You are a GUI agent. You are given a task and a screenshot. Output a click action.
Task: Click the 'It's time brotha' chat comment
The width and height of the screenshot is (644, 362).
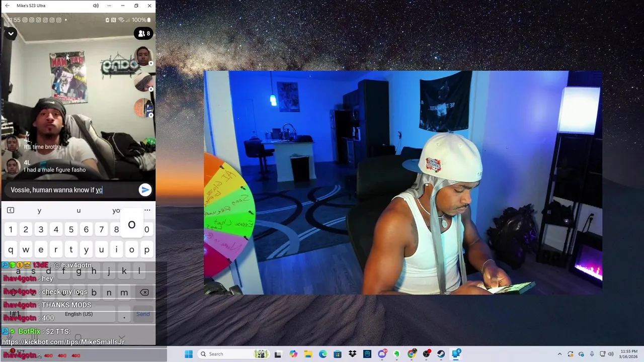coord(42,147)
